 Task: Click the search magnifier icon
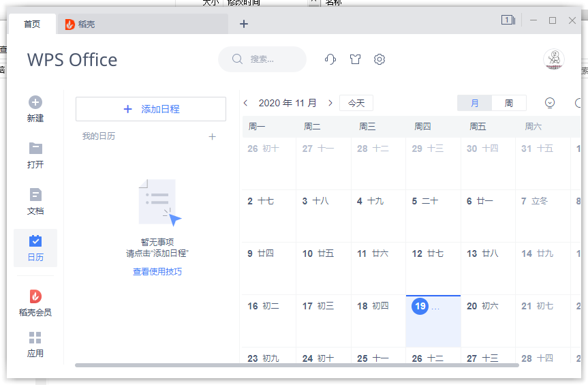(237, 59)
